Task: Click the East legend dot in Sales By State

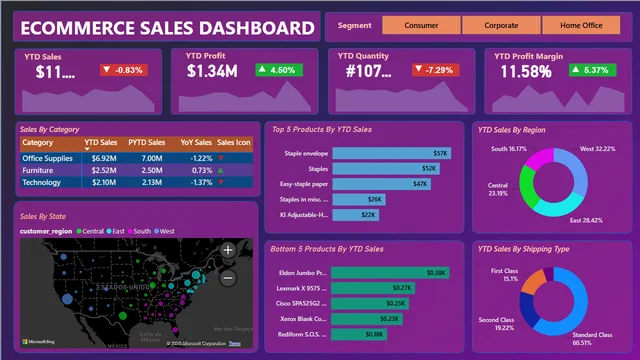Action: [109, 231]
